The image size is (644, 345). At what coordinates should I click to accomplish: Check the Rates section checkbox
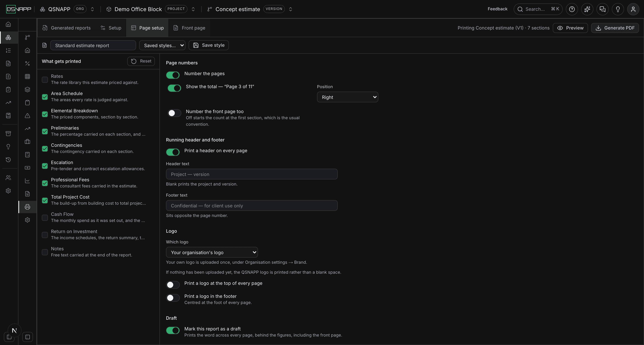point(45,80)
